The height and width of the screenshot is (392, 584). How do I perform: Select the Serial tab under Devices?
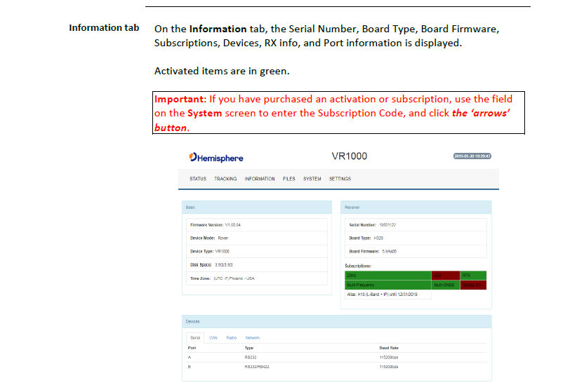tap(195, 337)
